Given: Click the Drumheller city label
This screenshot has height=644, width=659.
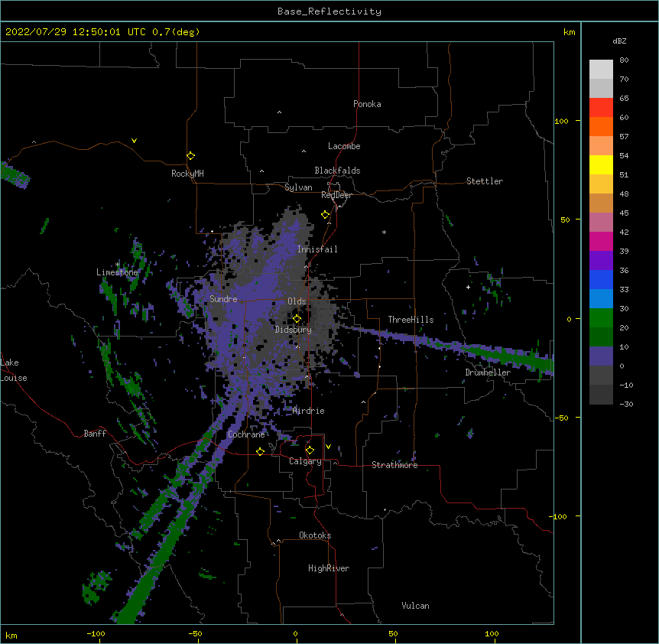Looking at the screenshot, I should click(488, 372).
